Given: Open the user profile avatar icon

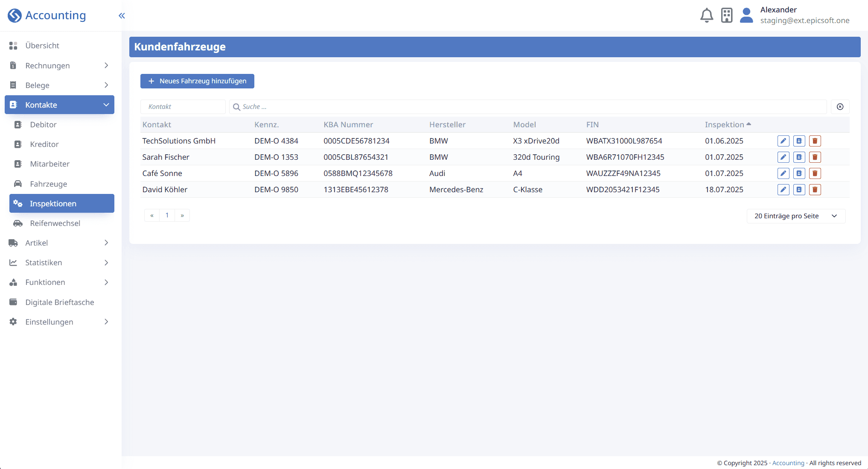Looking at the screenshot, I should click(746, 15).
